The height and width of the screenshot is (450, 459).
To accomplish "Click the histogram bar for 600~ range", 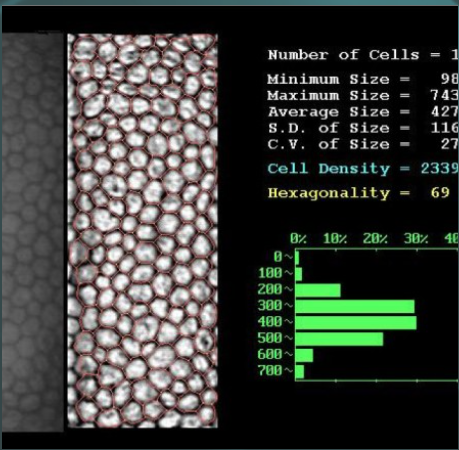I will tap(304, 355).
